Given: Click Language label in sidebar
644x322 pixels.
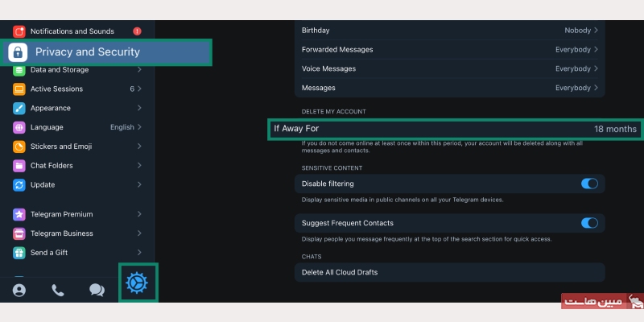Looking at the screenshot, I should (x=47, y=127).
